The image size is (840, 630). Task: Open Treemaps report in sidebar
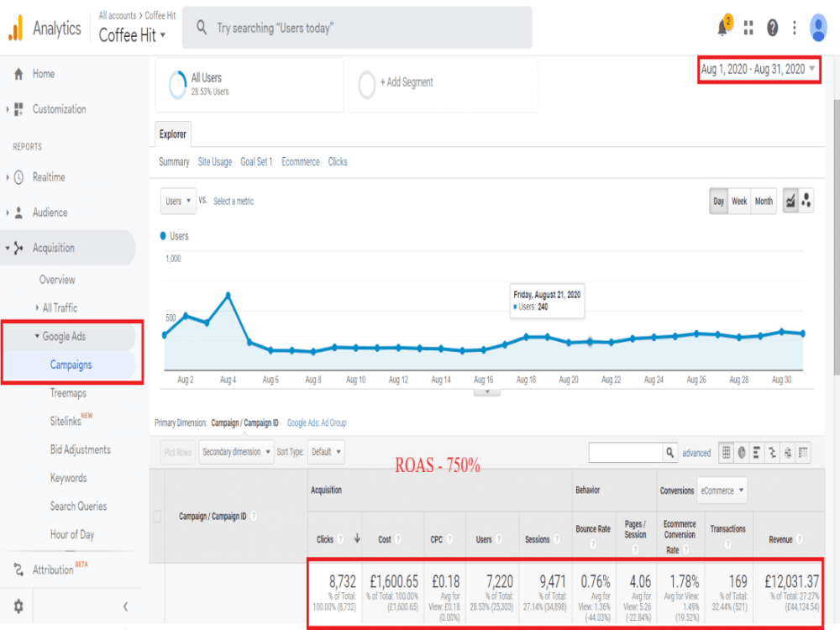tap(68, 393)
